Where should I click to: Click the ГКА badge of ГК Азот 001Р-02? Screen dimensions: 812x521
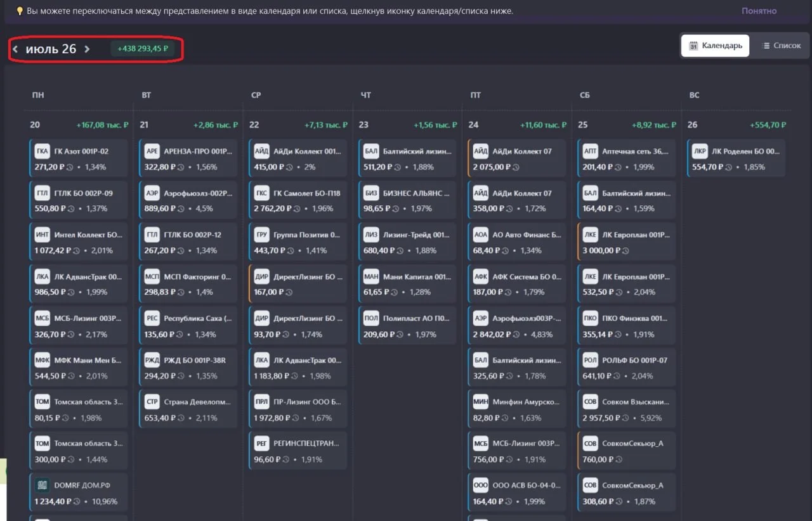pyautogui.click(x=43, y=151)
